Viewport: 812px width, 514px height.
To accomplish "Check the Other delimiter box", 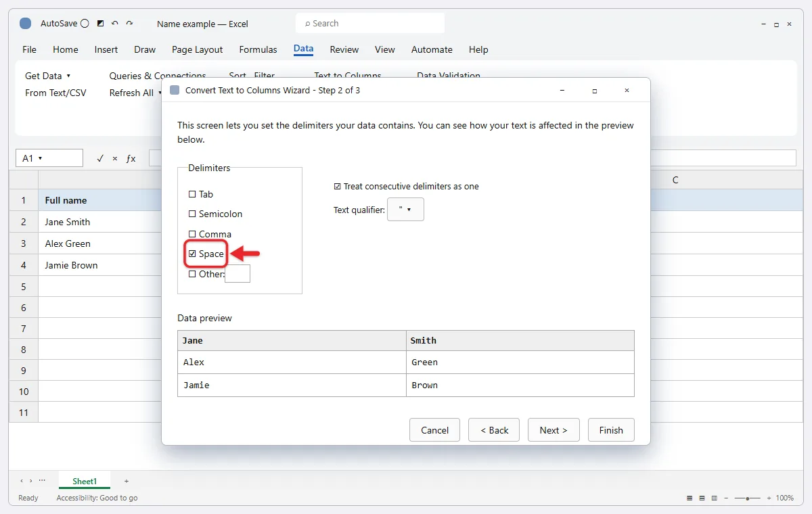I will tap(192, 274).
